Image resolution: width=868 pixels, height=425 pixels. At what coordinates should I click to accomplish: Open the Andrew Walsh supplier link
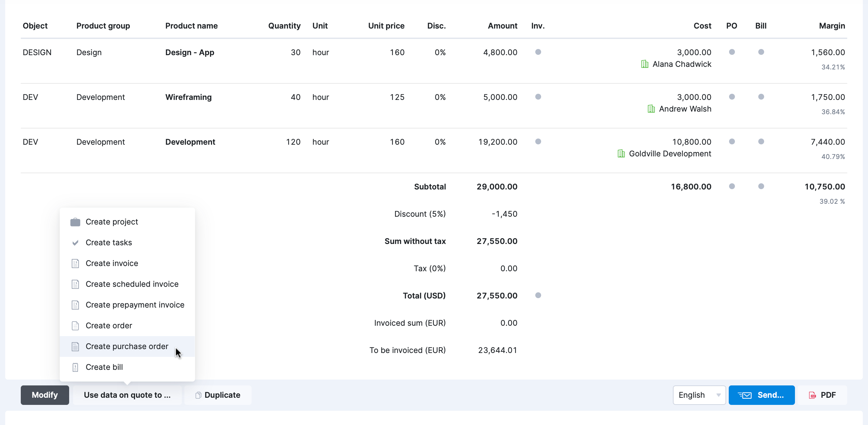(685, 109)
